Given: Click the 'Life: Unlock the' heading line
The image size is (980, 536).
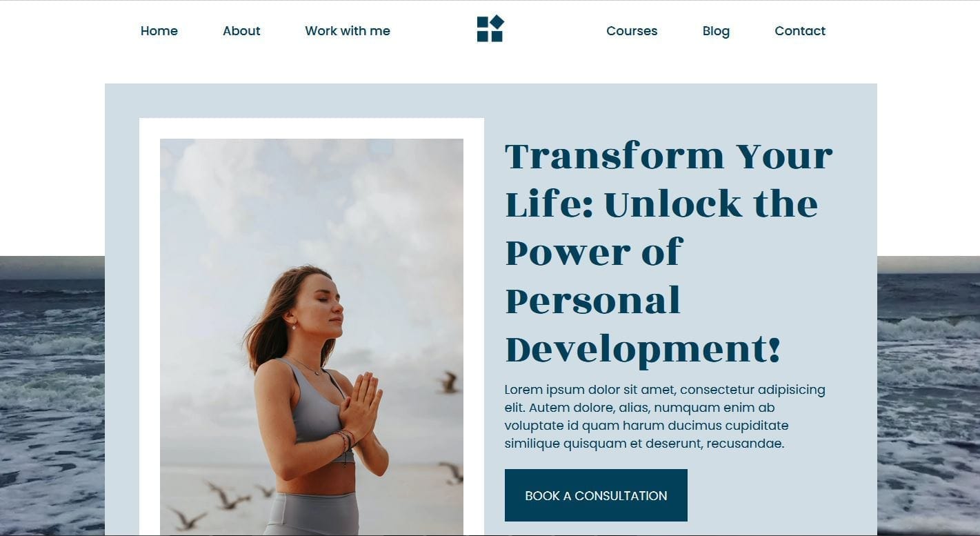Looking at the screenshot, I should coord(661,204).
